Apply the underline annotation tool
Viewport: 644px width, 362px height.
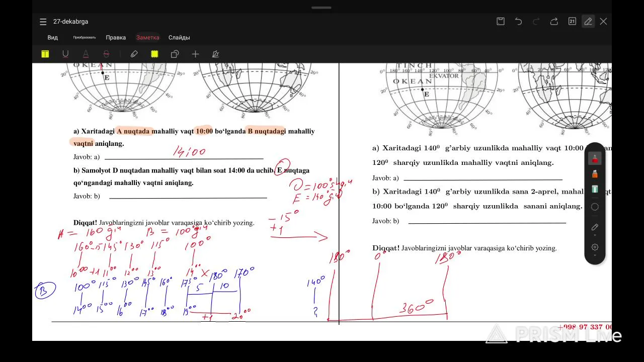(x=65, y=54)
